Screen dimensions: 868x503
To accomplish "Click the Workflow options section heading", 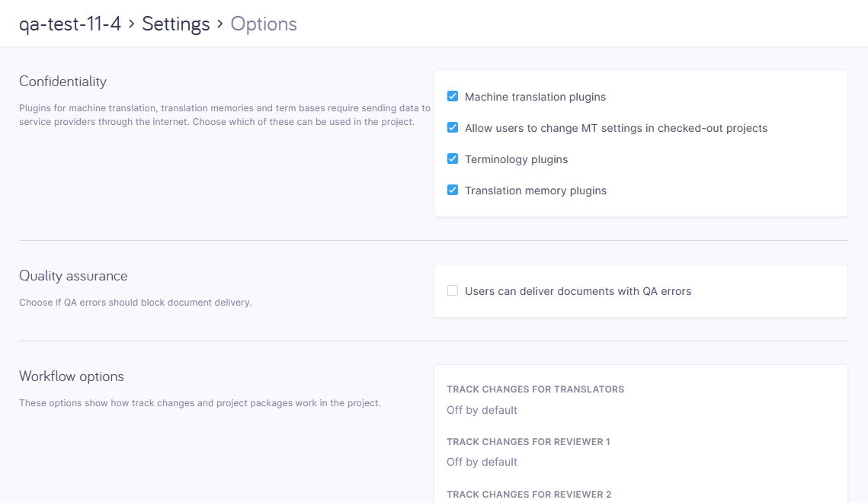I will (72, 376).
